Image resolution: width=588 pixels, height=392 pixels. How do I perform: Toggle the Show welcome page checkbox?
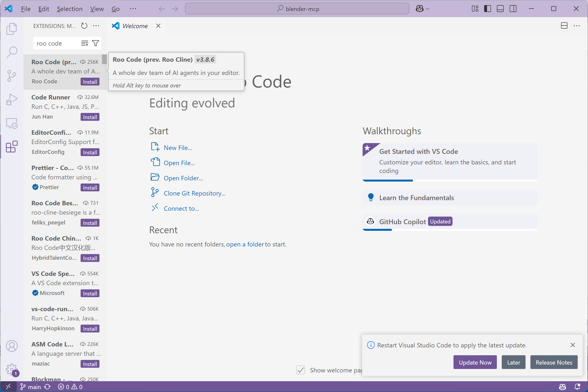click(x=301, y=370)
